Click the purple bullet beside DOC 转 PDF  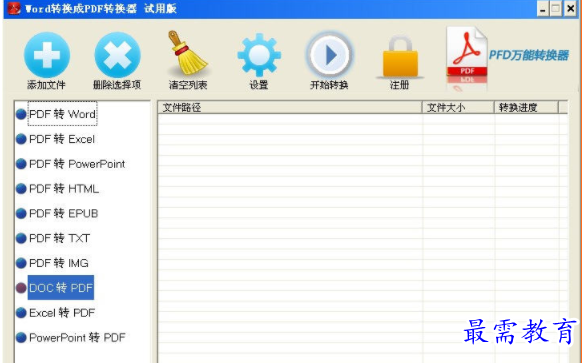(x=21, y=288)
